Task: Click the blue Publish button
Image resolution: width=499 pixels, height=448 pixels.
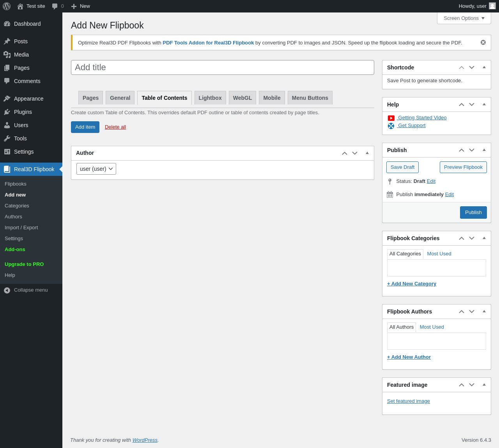Action: click(x=473, y=212)
